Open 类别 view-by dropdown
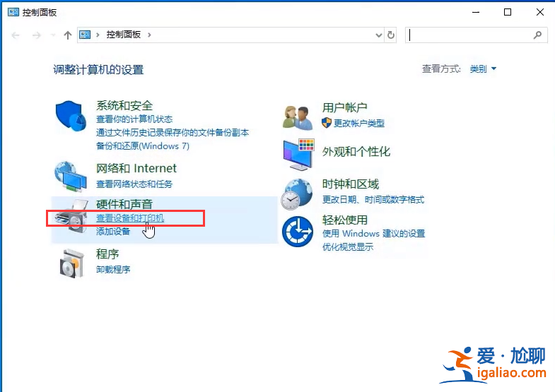This screenshot has height=392, width=555. point(483,69)
